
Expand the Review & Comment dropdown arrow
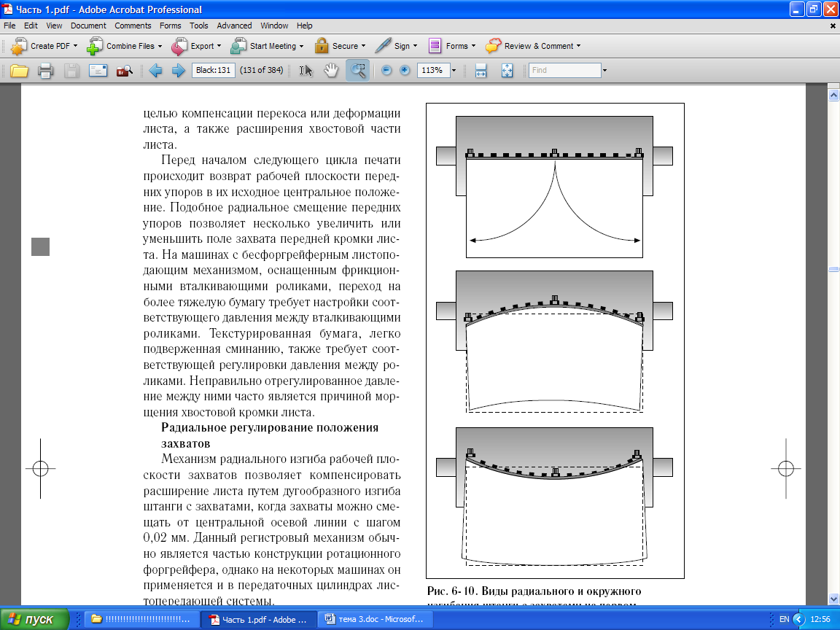578,46
